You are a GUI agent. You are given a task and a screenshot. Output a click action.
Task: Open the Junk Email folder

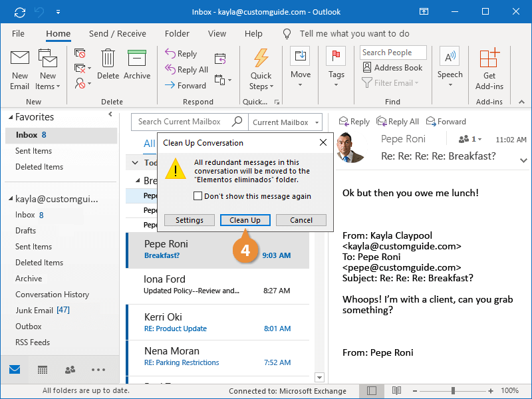(x=43, y=311)
